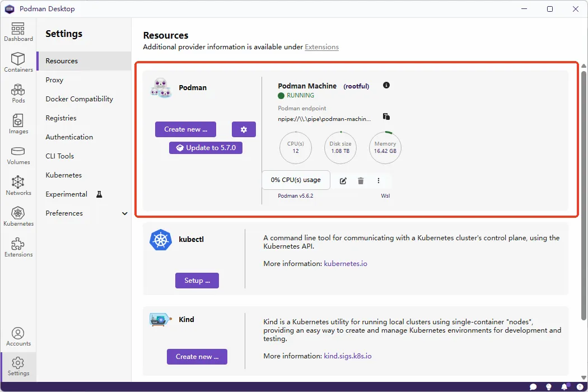Open the Dashboard view
This screenshot has width=588, height=392.
[x=18, y=32]
